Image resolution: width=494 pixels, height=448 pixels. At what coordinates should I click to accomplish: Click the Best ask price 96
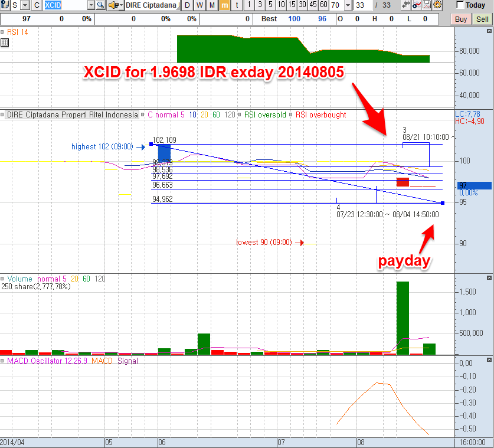(x=322, y=19)
